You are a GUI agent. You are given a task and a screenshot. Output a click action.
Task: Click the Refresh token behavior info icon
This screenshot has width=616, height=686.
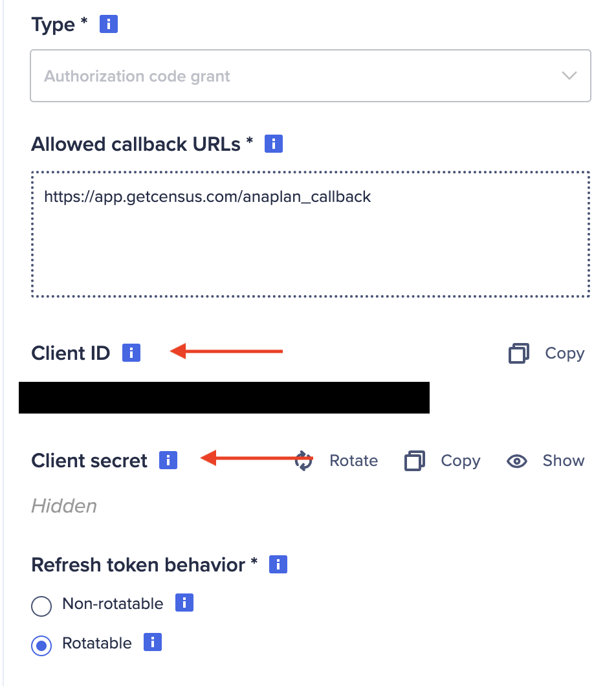click(x=278, y=564)
